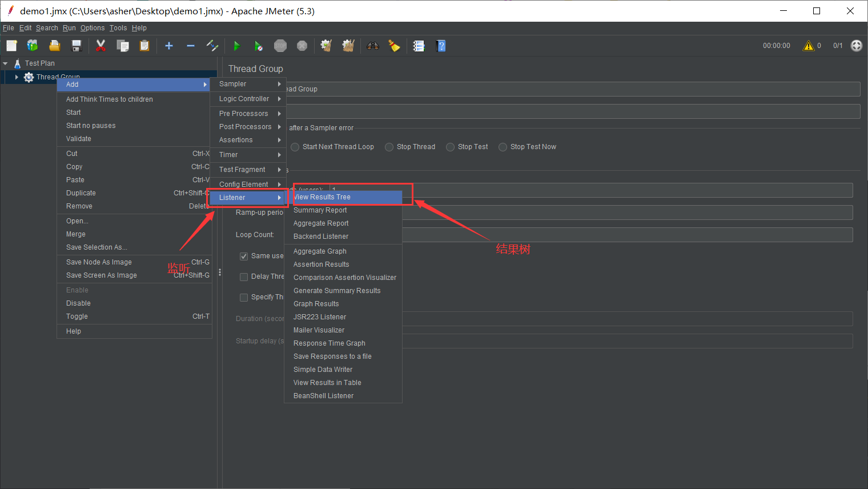Collapse the Test Plan tree node
The image size is (868, 489).
point(6,63)
